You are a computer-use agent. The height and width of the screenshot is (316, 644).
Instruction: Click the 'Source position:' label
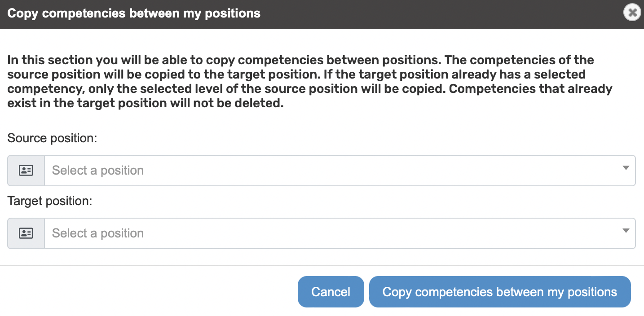(x=53, y=138)
